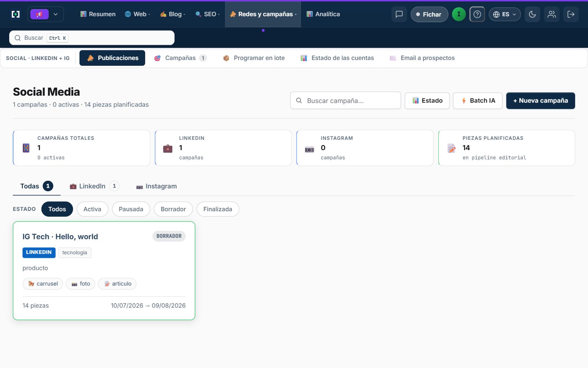The width and height of the screenshot is (588, 368).
Task: Open the Analítica menu item
Action: tap(323, 14)
